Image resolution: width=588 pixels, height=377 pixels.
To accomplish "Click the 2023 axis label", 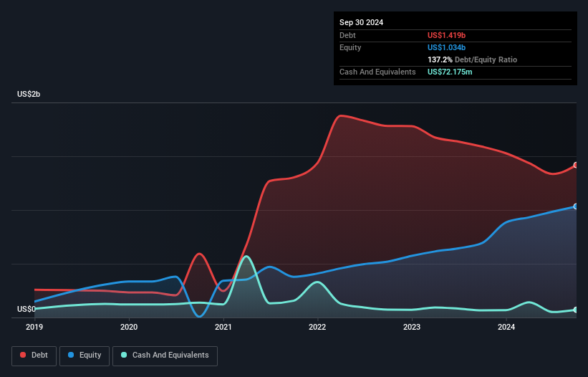I will tap(412, 327).
